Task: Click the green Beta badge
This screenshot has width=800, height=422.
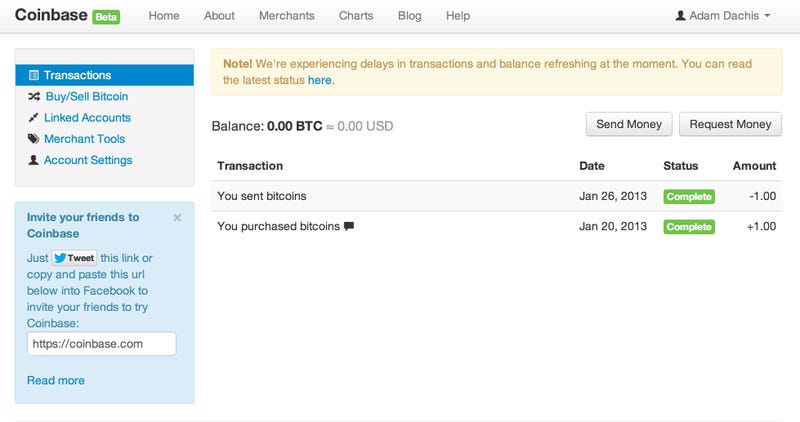Action: tap(106, 17)
